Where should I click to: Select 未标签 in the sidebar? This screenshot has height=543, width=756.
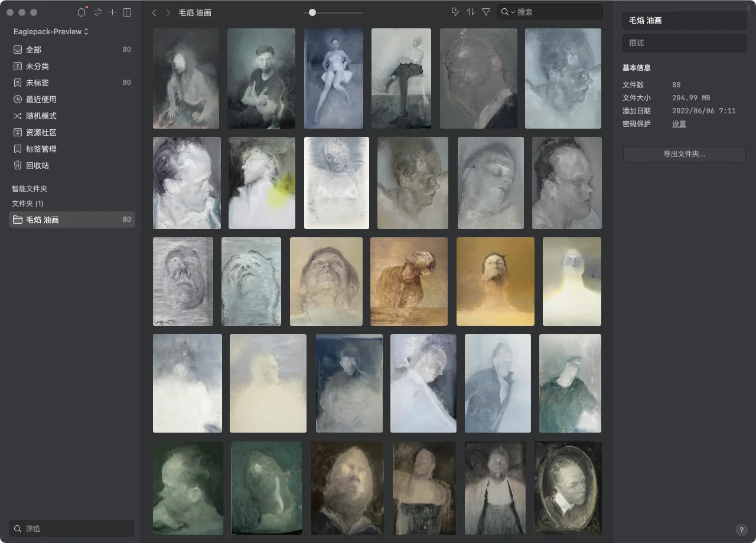click(72, 83)
